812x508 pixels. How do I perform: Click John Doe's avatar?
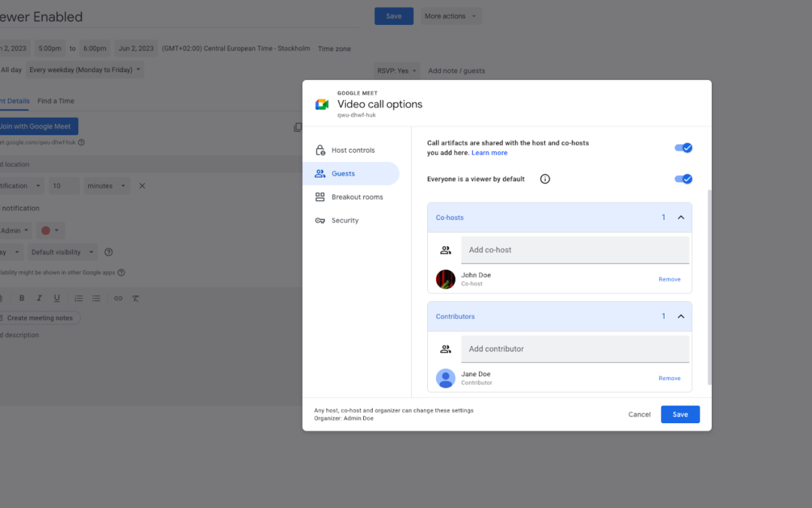(x=445, y=279)
